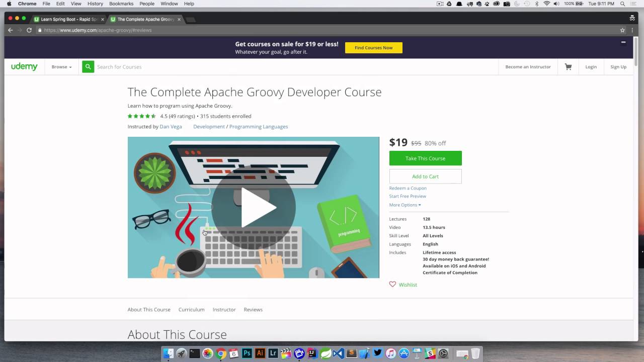Open Keynote from the dock
644x362 pixels.
[417, 353]
